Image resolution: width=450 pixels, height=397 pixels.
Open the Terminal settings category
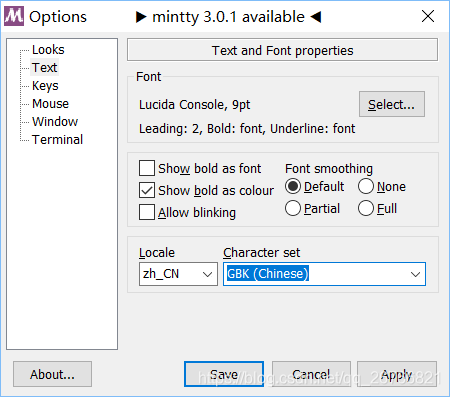click(x=57, y=140)
